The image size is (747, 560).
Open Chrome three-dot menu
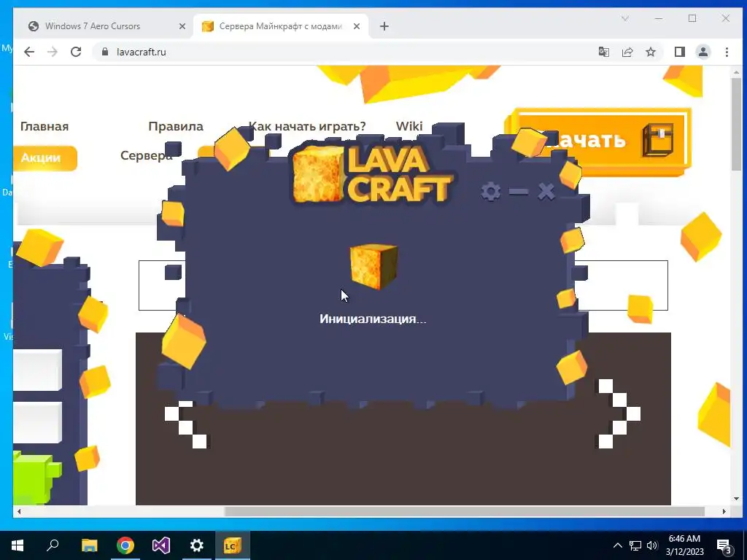click(727, 52)
